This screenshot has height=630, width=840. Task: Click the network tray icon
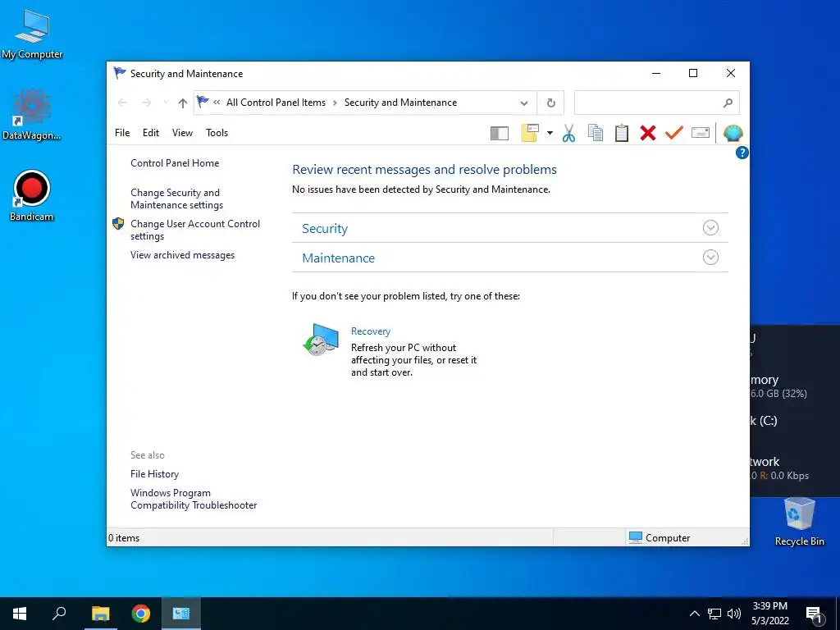click(714, 614)
